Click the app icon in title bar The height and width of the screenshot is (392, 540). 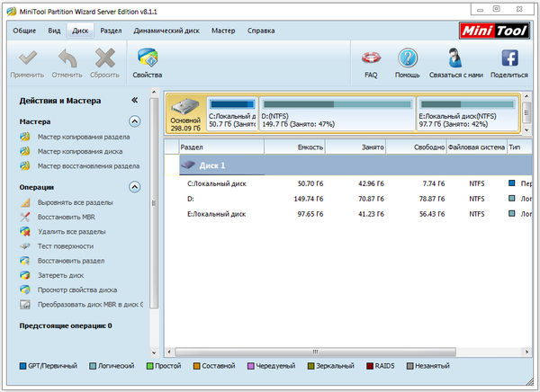12,12
